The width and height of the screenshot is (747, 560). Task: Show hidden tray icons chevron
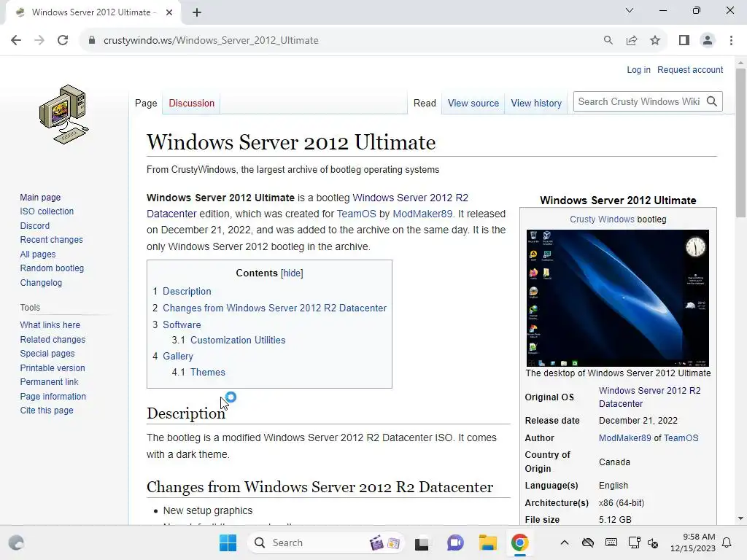pyautogui.click(x=565, y=542)
